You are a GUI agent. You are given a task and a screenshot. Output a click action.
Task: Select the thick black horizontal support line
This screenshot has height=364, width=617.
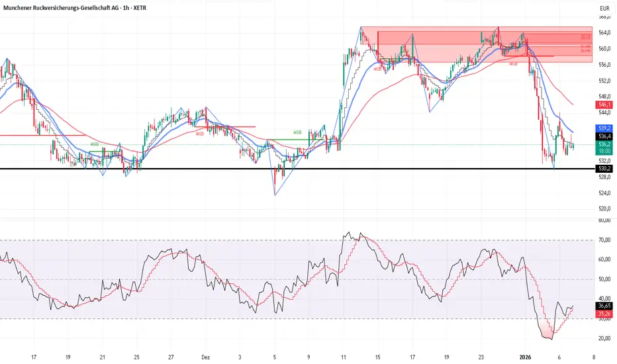click(x=298, y=169)
